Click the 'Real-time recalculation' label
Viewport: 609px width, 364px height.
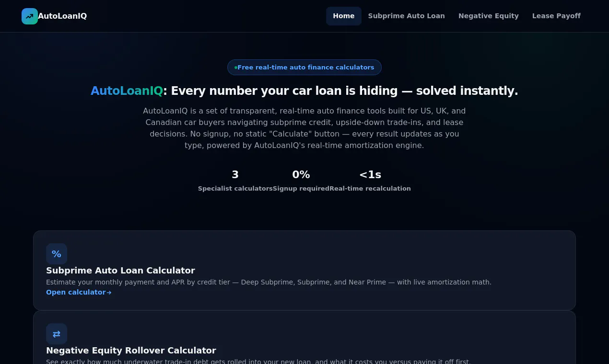point(370,189)
